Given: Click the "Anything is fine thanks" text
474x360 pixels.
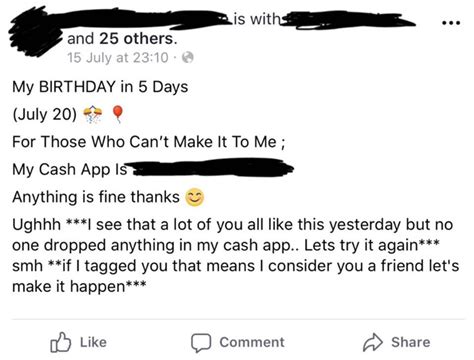Looking at the screenshot, I should [96, 197].
